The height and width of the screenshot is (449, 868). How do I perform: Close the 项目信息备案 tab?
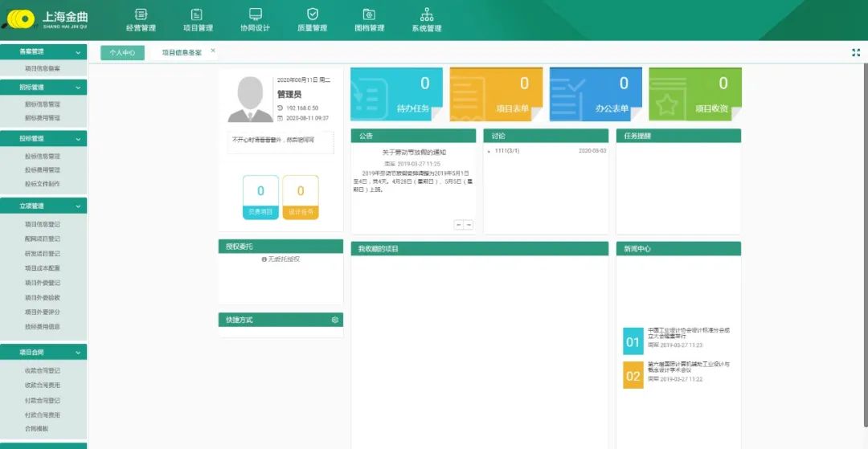coord(213,51)
